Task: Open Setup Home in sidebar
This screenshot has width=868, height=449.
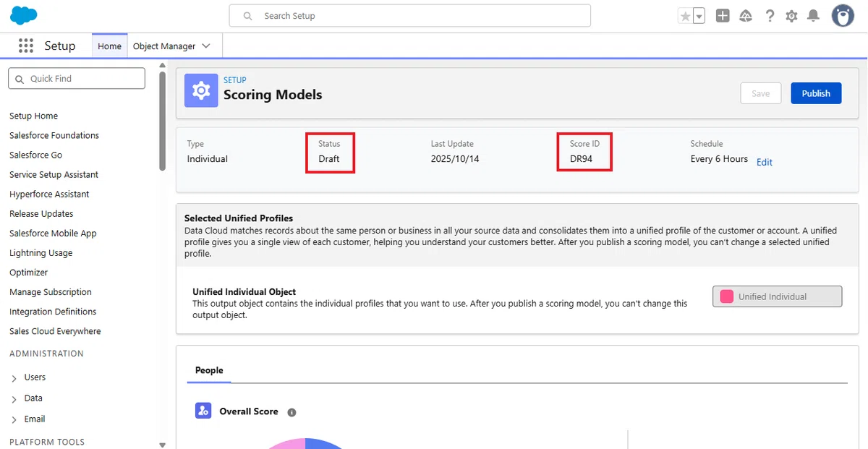Action: [x=33, y=116]
